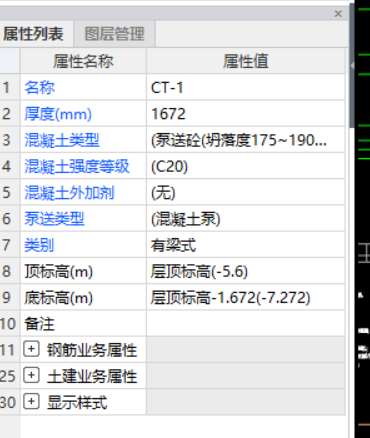Click the 属性值 column header

click(x=246, y=61)
